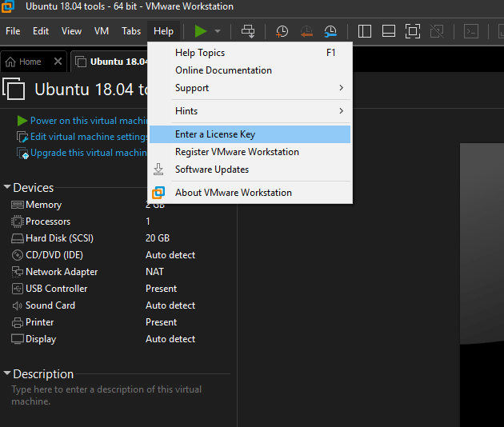Click the CD/DVD disc icon

(x=18, y=255)
